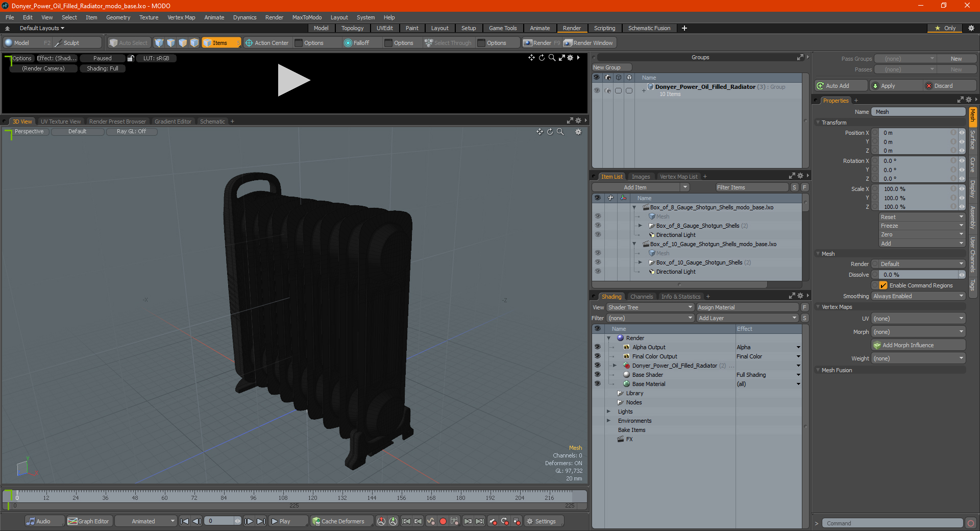Open Add Item dropdown
This screenshot has width=980, height=531.
pos(641,187)
